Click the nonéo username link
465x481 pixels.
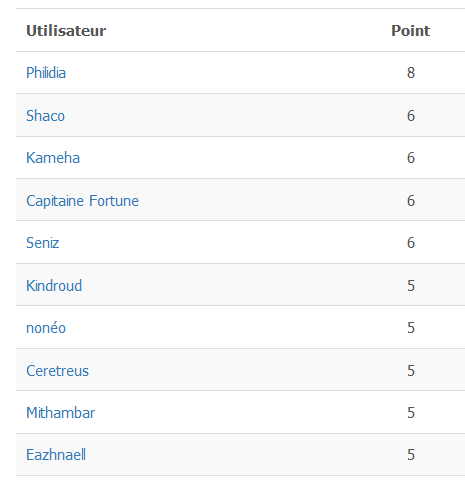coord(46,328)
